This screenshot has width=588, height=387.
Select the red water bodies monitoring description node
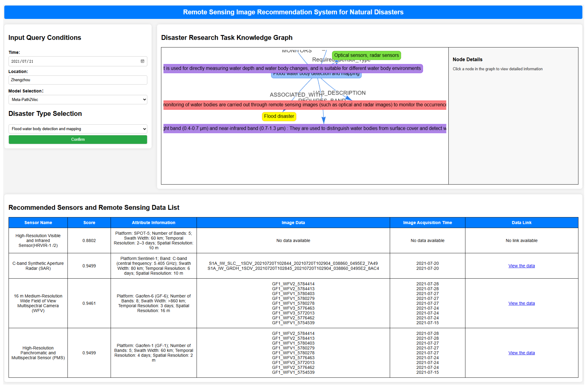point(305,105)
